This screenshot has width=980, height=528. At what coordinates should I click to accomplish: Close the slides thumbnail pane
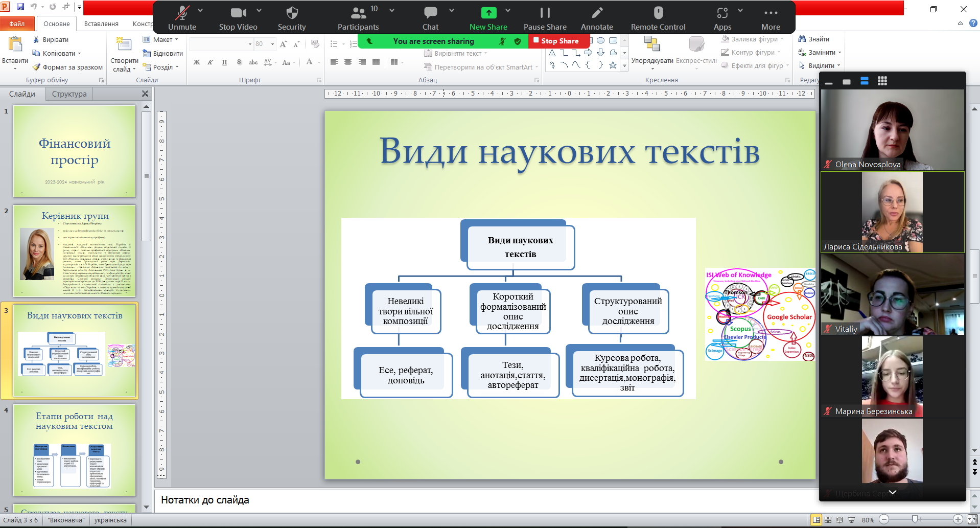coord(145,94)
